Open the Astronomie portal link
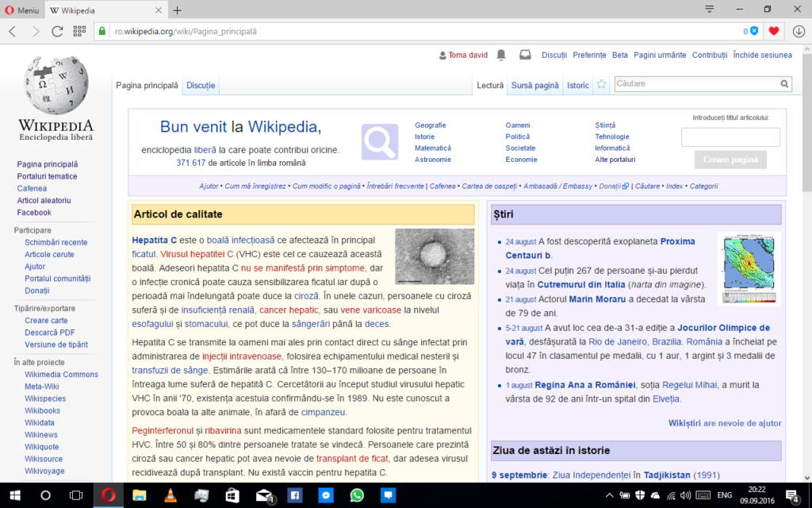 point(433,159)
